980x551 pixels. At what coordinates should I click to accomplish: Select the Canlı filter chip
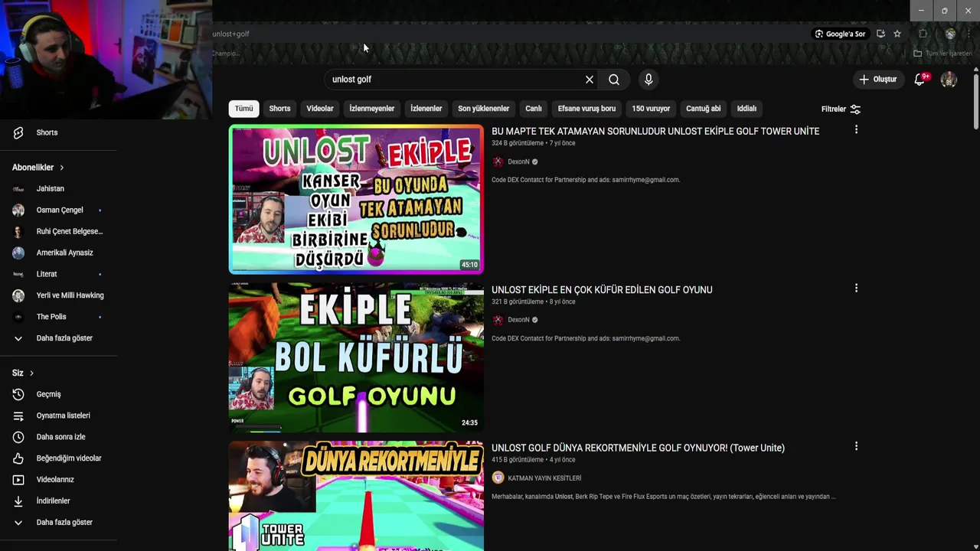click(534, 109)
